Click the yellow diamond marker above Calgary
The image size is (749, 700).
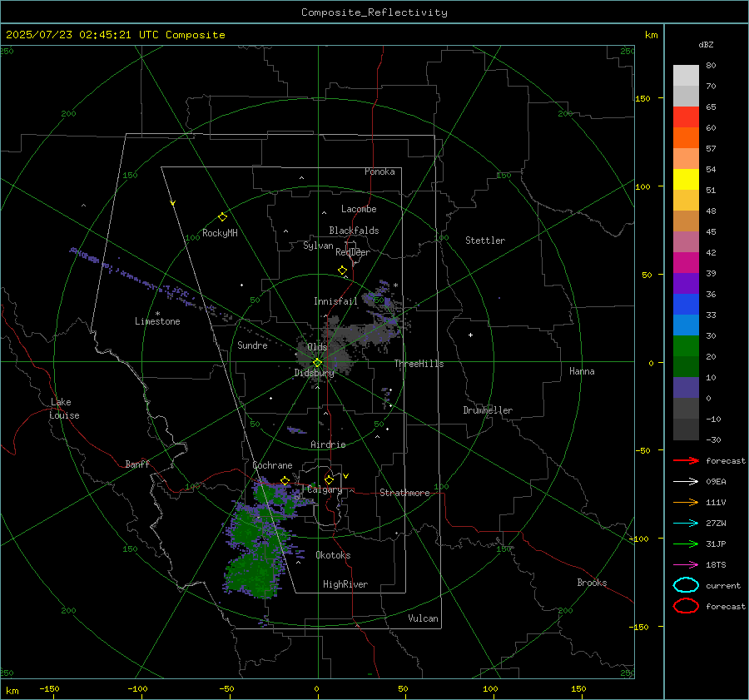click(329, 479)
